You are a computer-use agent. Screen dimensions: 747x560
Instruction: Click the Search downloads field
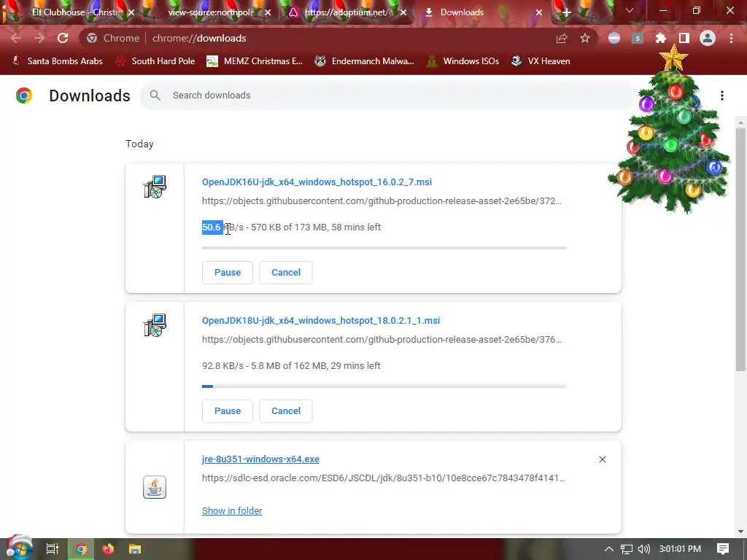388,96
